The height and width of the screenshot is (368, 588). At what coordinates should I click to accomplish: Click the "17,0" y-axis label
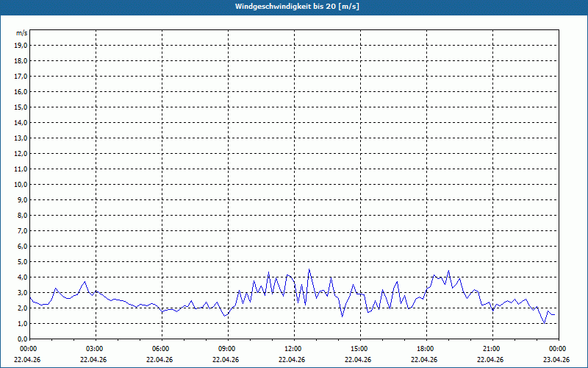tap(21, 77)
